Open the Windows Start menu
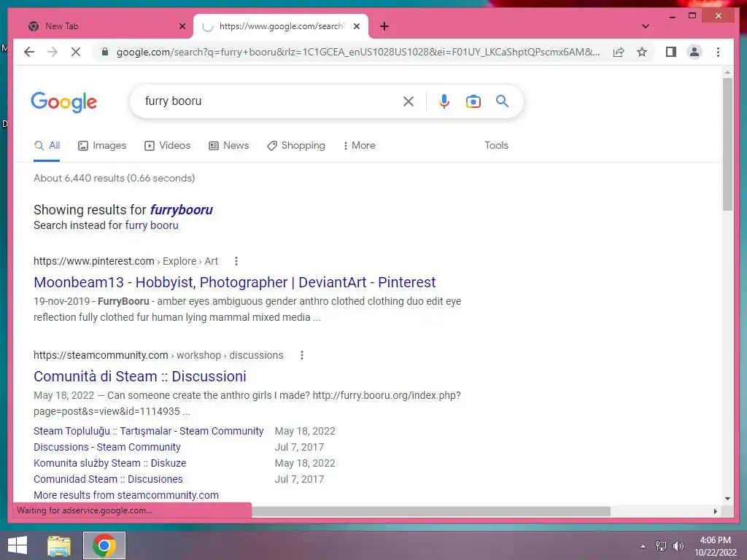 pyautogui.click(x=18, y=545)
